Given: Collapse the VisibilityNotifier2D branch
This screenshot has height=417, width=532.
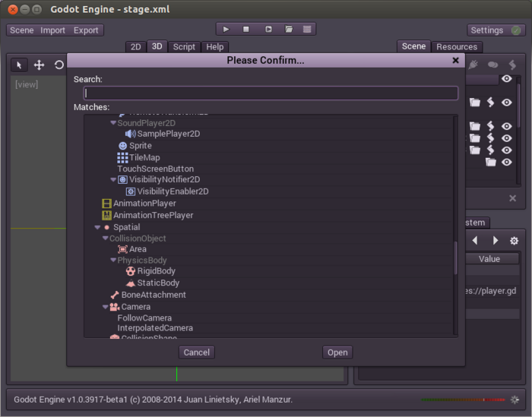Looking at the screenshot, I should coord(113,180).
